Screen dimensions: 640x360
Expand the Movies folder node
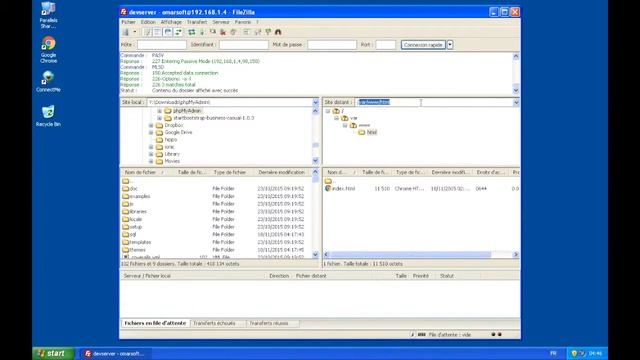coord(151,161)
